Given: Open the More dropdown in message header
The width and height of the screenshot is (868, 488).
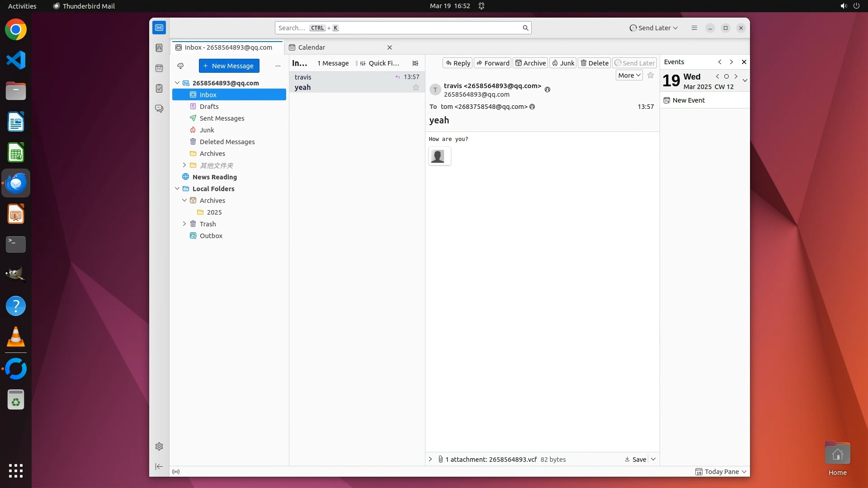Looking at the screenshot, I should click(629, 75).
